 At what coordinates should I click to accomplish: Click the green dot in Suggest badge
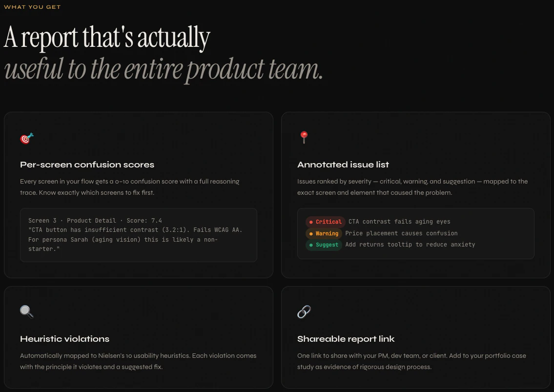point(311,245)
